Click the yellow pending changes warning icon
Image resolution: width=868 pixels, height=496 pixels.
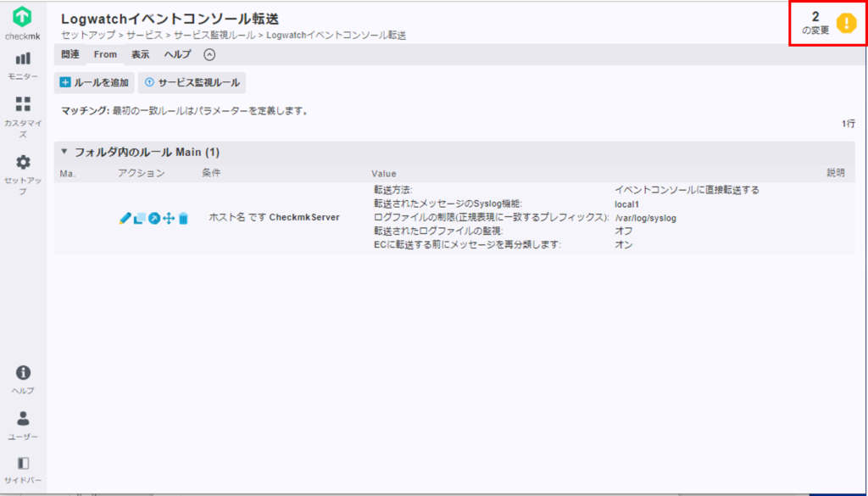847,23
